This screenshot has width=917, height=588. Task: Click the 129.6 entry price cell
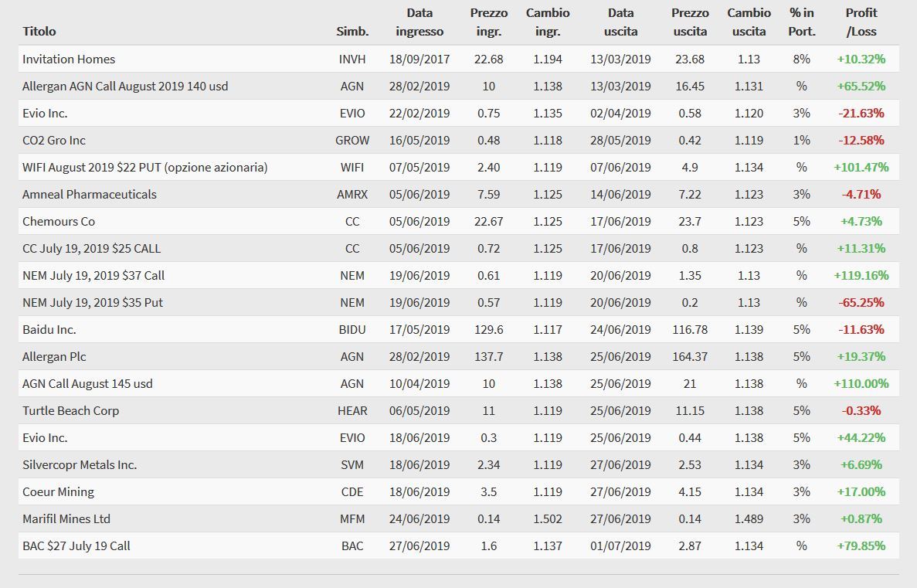point(488,329)
